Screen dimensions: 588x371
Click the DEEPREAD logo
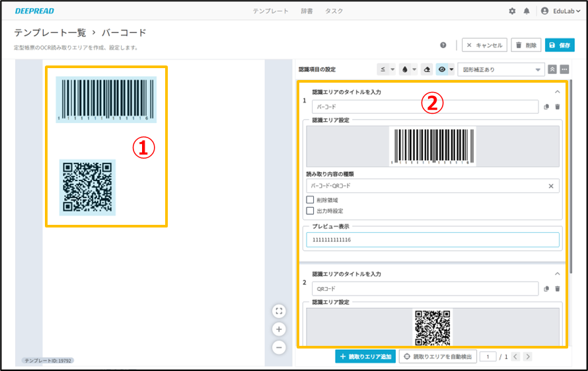tap(34, 11)
